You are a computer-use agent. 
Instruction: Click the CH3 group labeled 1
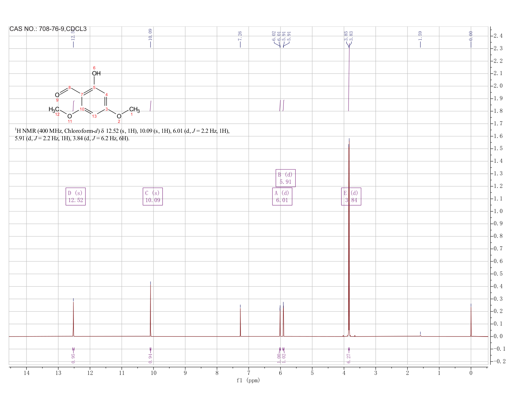pos(134,110)
